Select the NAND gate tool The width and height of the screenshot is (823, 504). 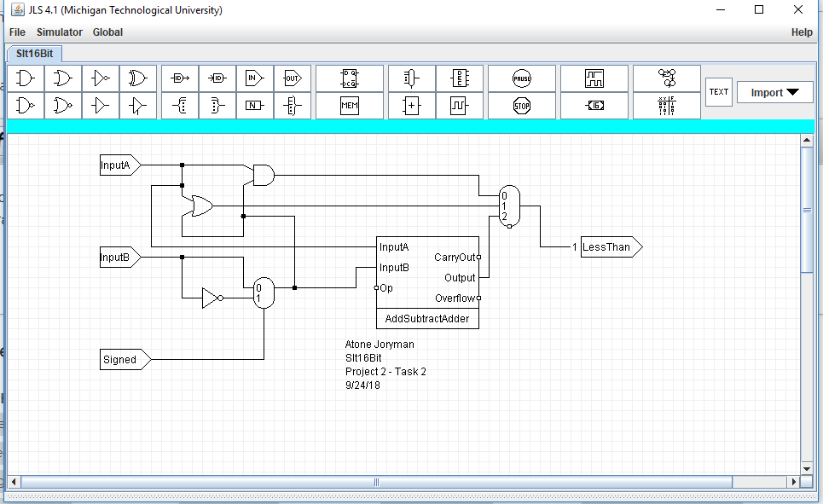tap(26, 106)
